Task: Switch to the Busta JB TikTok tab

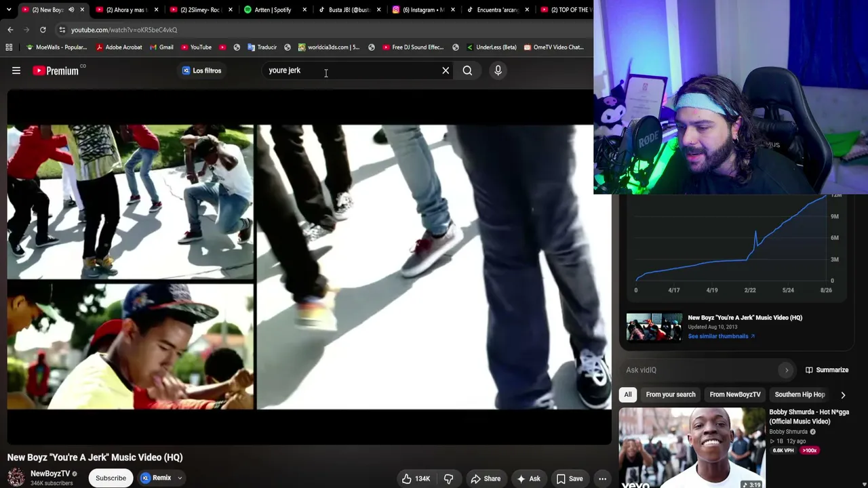Action: click(x=349, y=9)
